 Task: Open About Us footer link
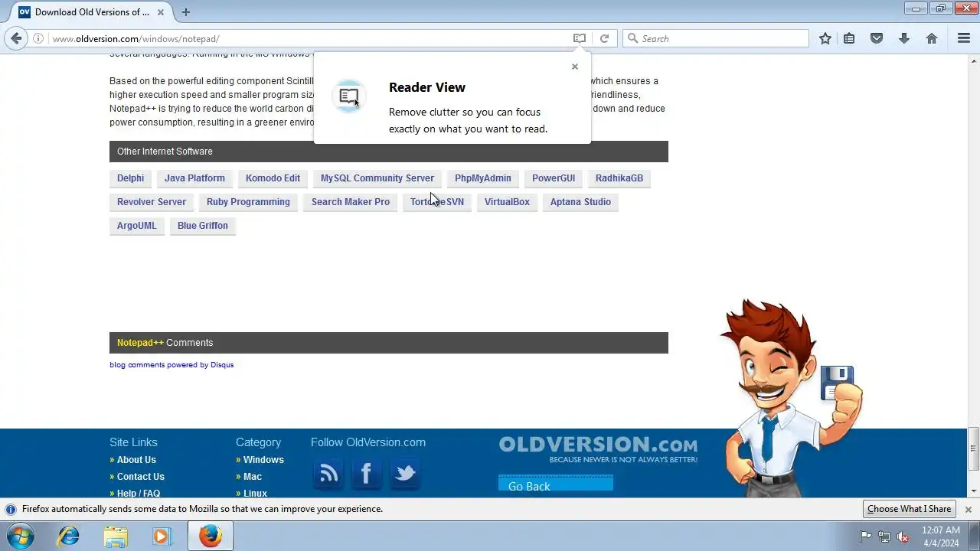[x=136, y=460]
